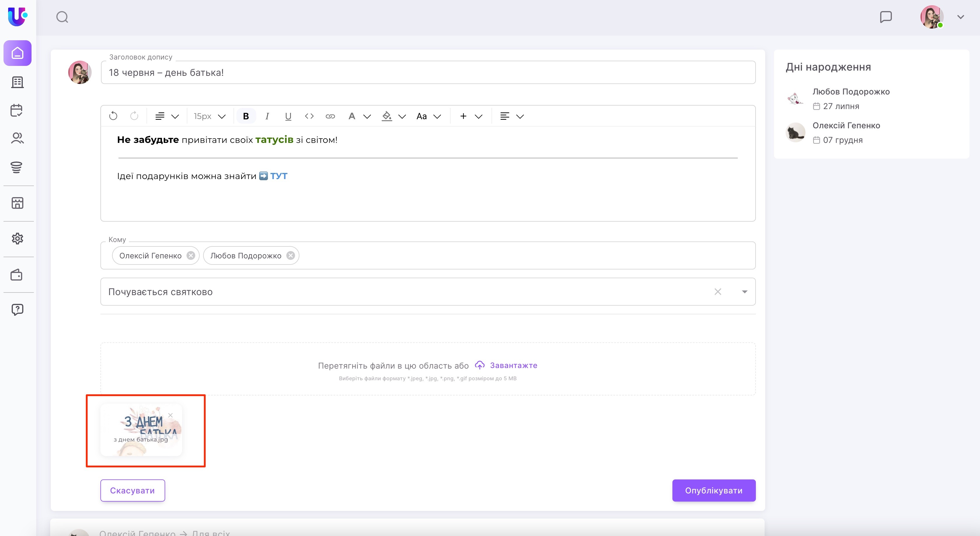The image size is (980, 536).
Task: Insert a hyperlink with link icon
Action: coord(330,116)
